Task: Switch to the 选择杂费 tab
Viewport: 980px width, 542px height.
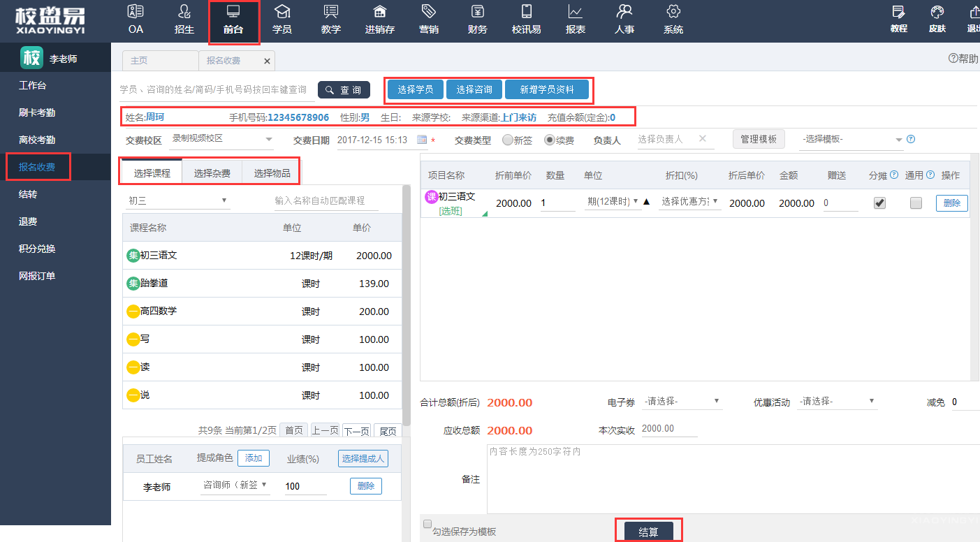Action: (x=212, y=173)
